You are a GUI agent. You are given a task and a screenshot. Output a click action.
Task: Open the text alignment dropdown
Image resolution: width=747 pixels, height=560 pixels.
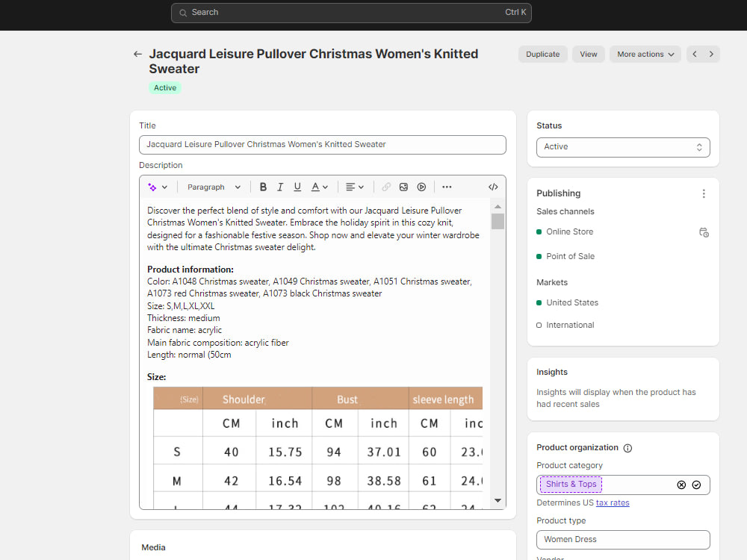click(354, 187)
